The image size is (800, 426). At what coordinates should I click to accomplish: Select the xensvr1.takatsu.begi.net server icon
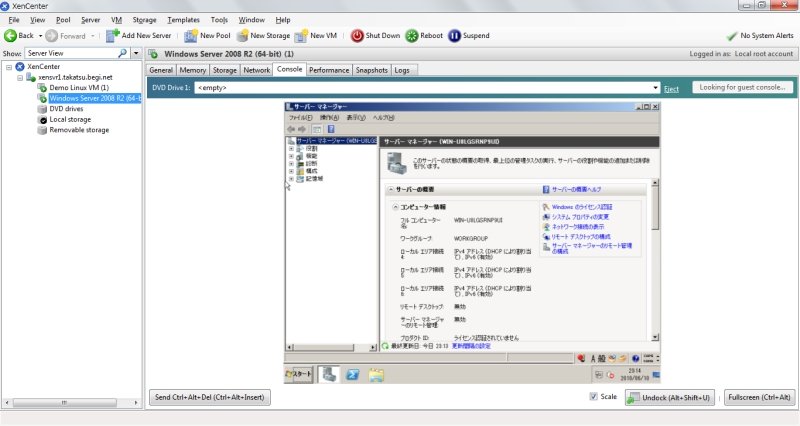tap(31, 77)
